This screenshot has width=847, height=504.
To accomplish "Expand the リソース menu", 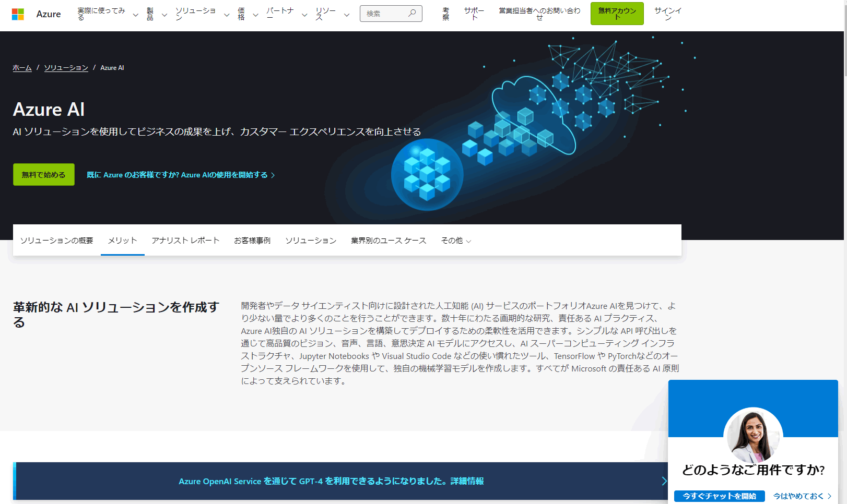I will [332, 14].
